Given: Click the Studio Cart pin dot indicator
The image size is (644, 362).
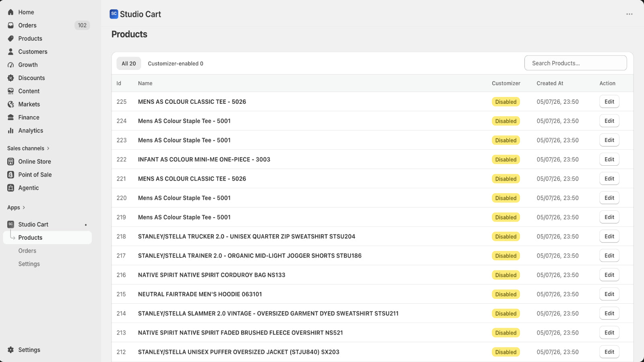Looking at the screenshot, I should pos(86,225).
